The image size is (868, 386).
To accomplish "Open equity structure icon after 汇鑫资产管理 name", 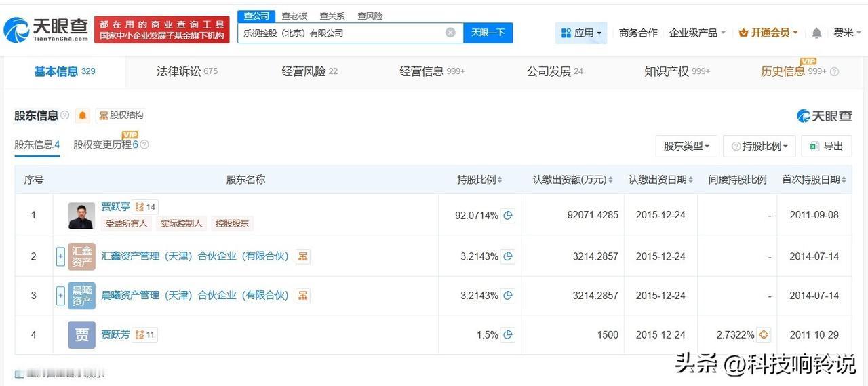I will pos(303,256).
